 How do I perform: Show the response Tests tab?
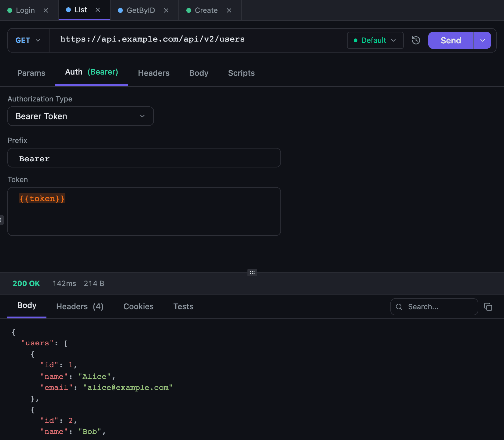coord(183,306)
